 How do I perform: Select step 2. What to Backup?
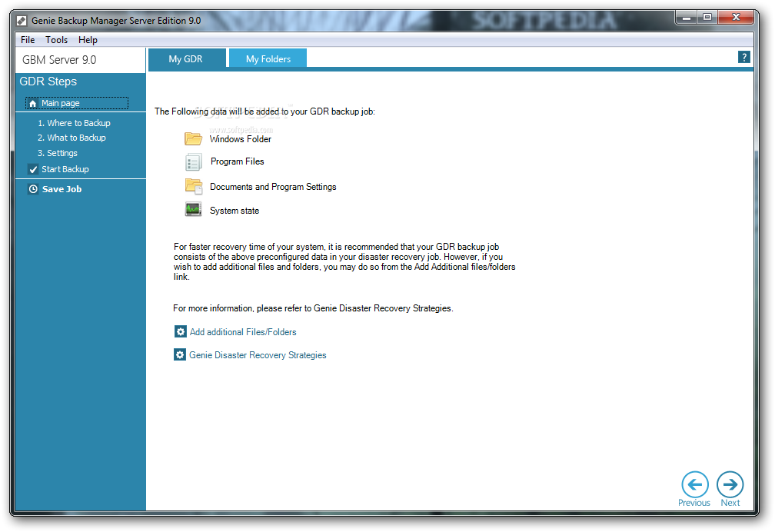click(x=72, y=138)
